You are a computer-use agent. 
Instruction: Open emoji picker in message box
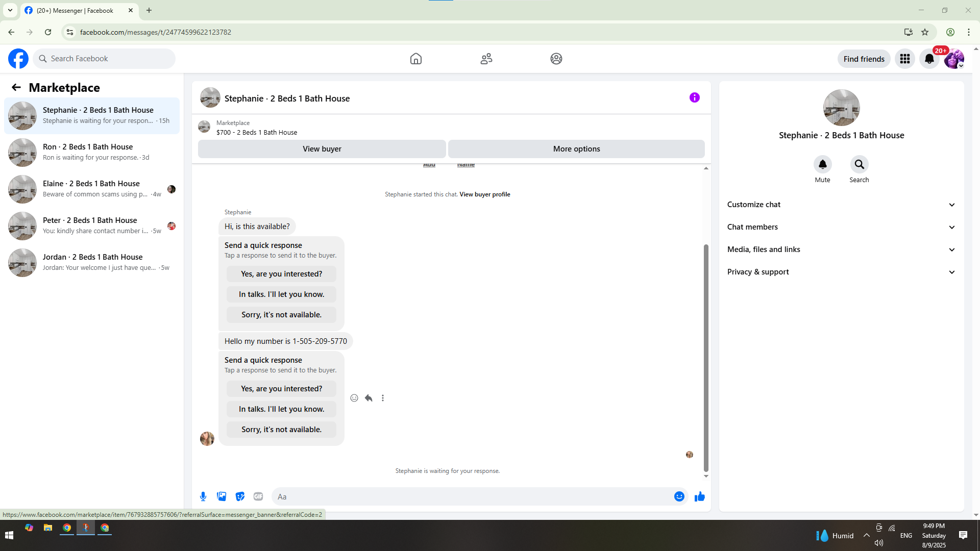click(x=679, y=496)
